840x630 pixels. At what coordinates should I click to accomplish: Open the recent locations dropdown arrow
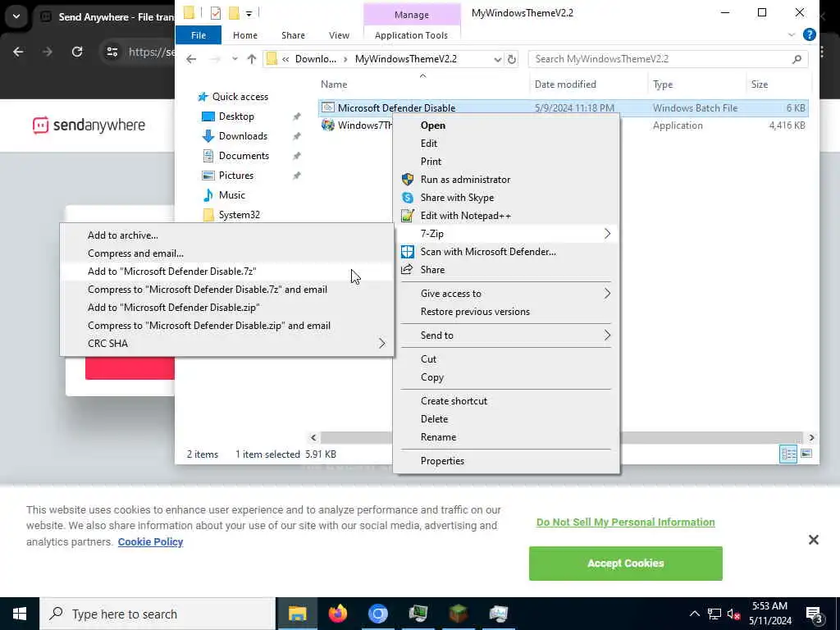[x=235, y=59]
